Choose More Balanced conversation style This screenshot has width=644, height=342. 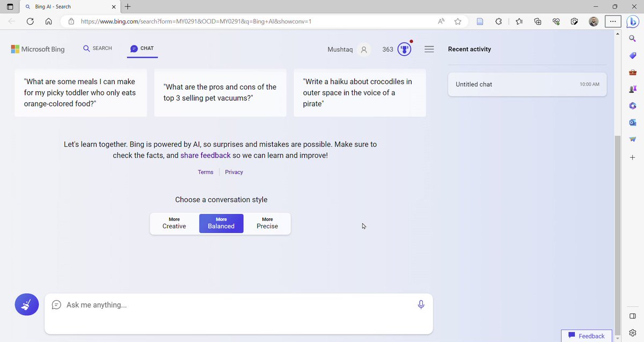click(221, 224)
